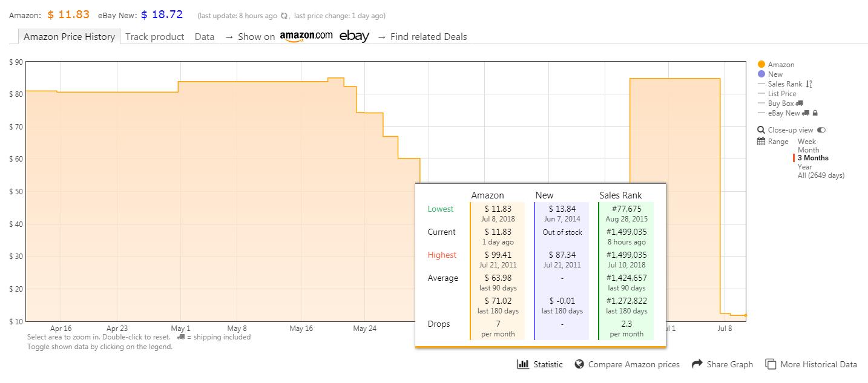The image size is (868, 383).
Task: Select the Amazon Price History tab
Action: click(x=69, y=36)
